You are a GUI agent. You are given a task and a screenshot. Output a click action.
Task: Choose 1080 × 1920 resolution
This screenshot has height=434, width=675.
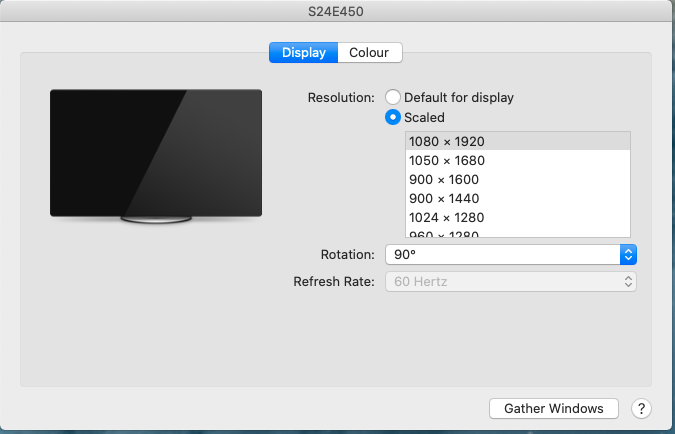pos(518,141)
